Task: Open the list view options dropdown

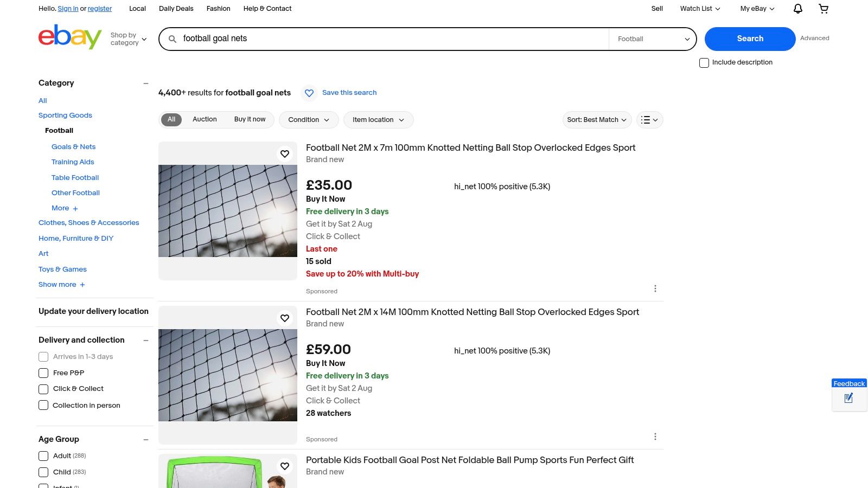Action: click(x=649, y=120)
